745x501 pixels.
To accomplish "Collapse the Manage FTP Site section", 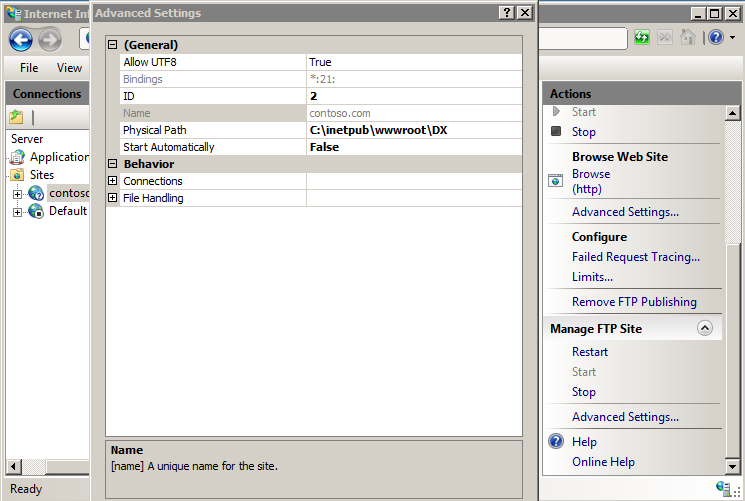I will tap(705, 328).
